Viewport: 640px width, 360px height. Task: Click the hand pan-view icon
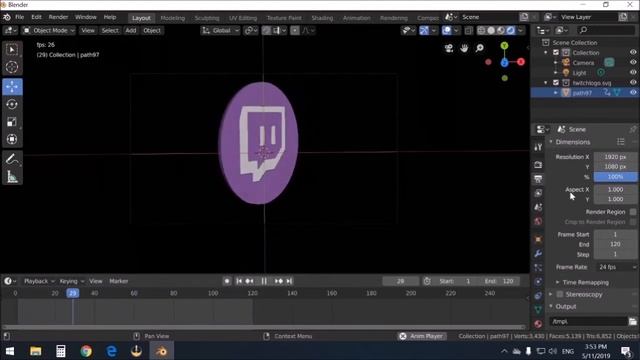tap(464, 48)
